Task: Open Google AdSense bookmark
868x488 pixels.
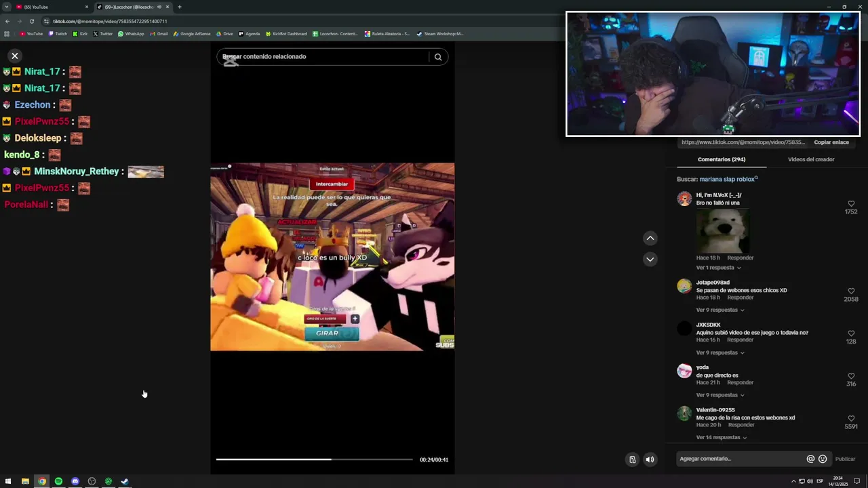Action: [x=192, y=34]
